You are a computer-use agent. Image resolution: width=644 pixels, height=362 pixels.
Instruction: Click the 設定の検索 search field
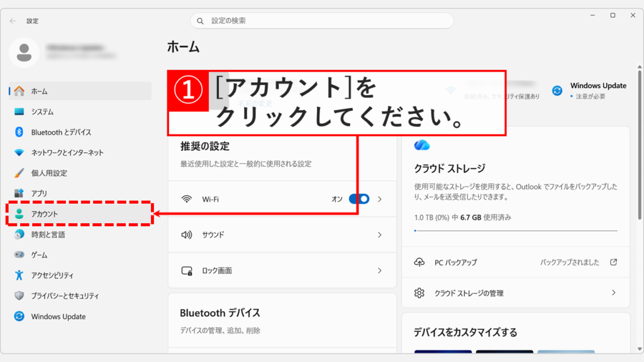coord(321,20)
